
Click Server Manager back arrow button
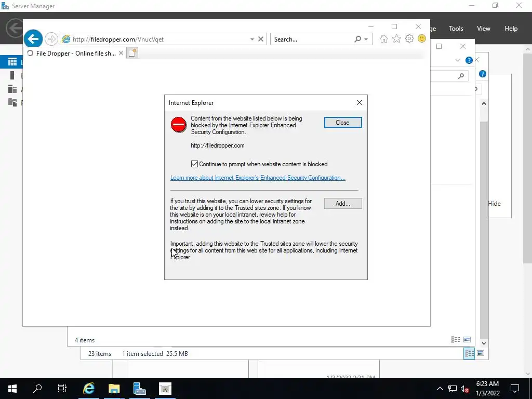[14, 28]
